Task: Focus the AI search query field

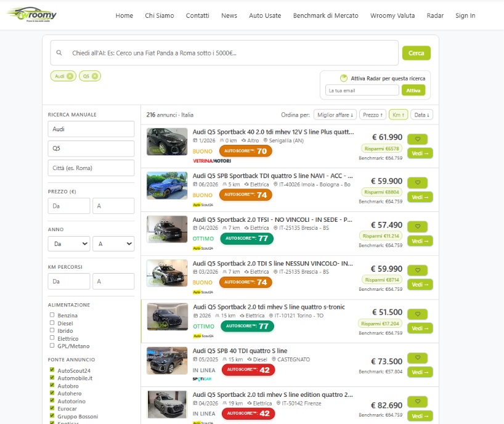Action: [224, 53]
